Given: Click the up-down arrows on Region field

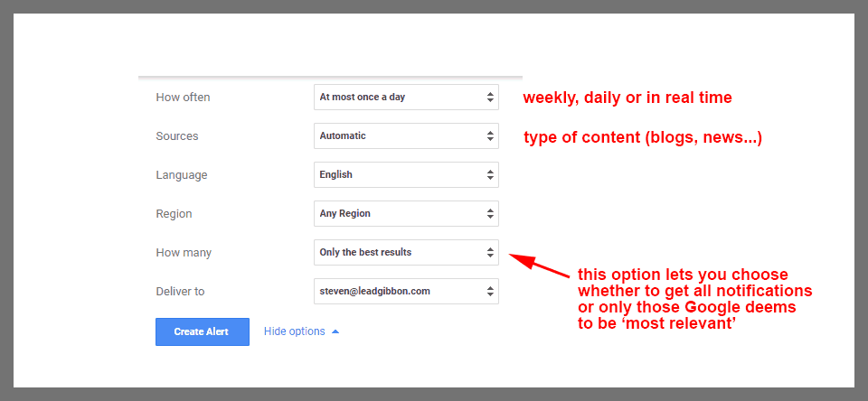Looking at the screenshot, I should [x=490, y=213].
